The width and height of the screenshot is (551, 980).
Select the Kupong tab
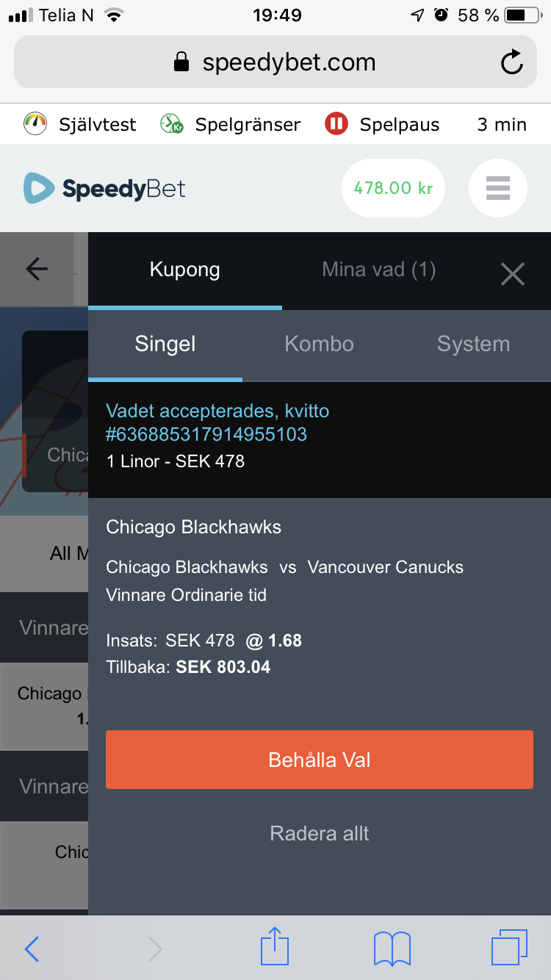184,270
